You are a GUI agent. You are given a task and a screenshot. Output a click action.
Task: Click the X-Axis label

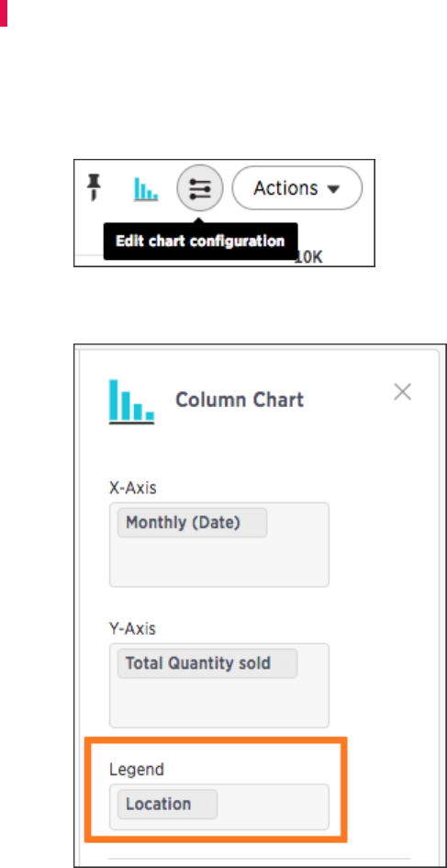133,488
